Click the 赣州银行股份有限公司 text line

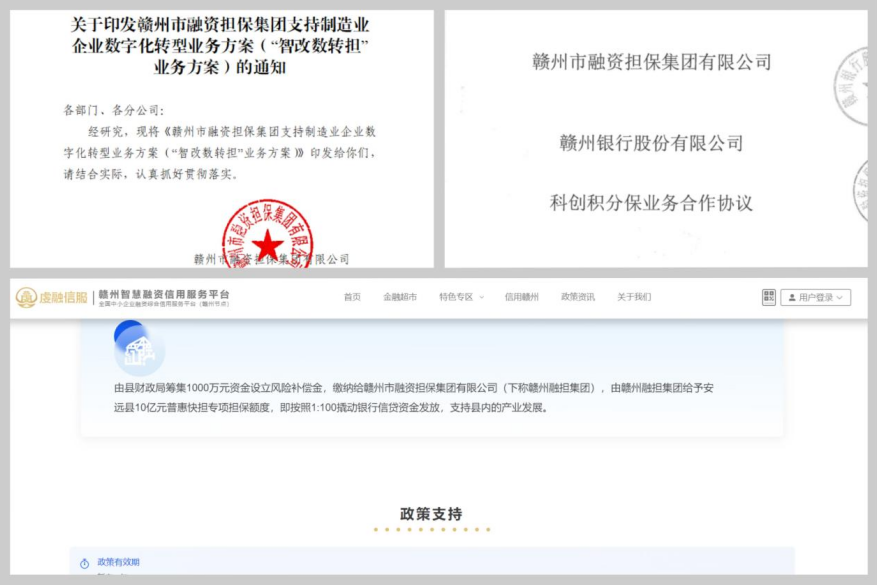651,143
